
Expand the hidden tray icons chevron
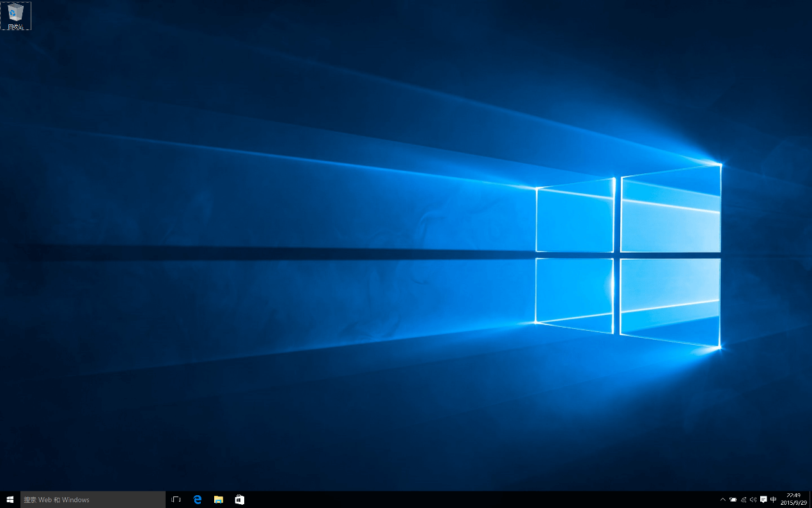coord(722,500)
